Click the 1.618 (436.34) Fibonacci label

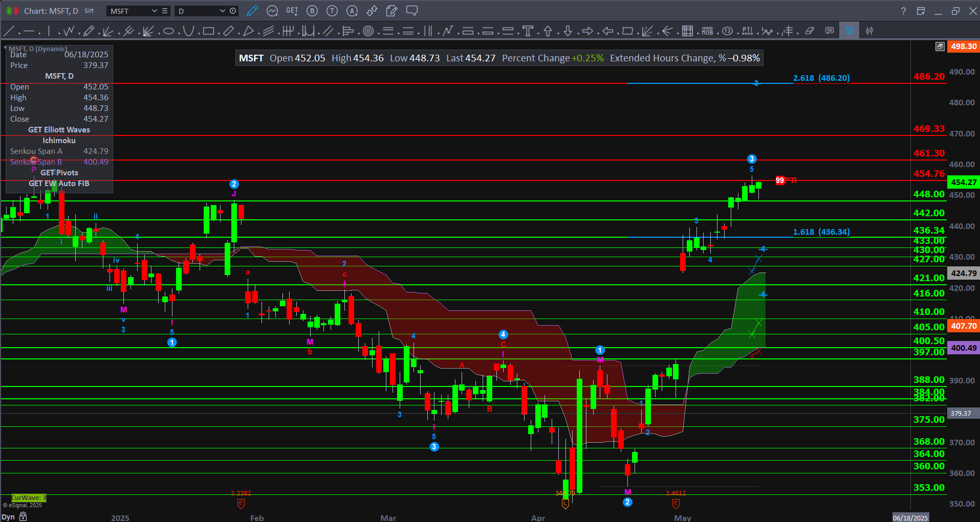click(821, 232)
